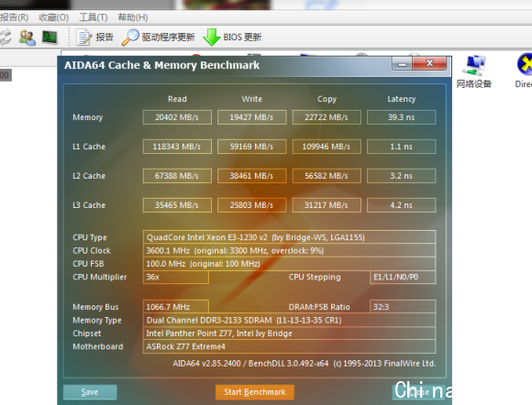
Task: Click L1 Cache Read value 118343 MB/s
Action: click(177, 147)
